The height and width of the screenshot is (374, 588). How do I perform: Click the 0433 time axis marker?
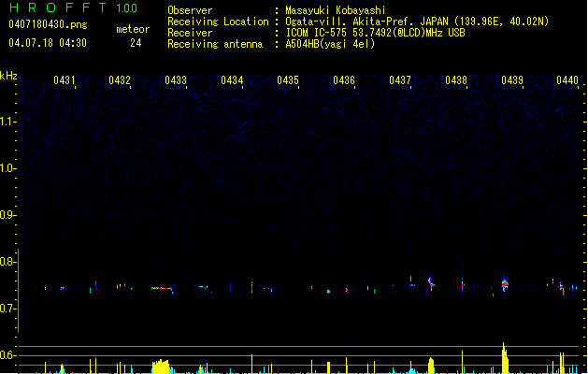[x=176, y=80]
